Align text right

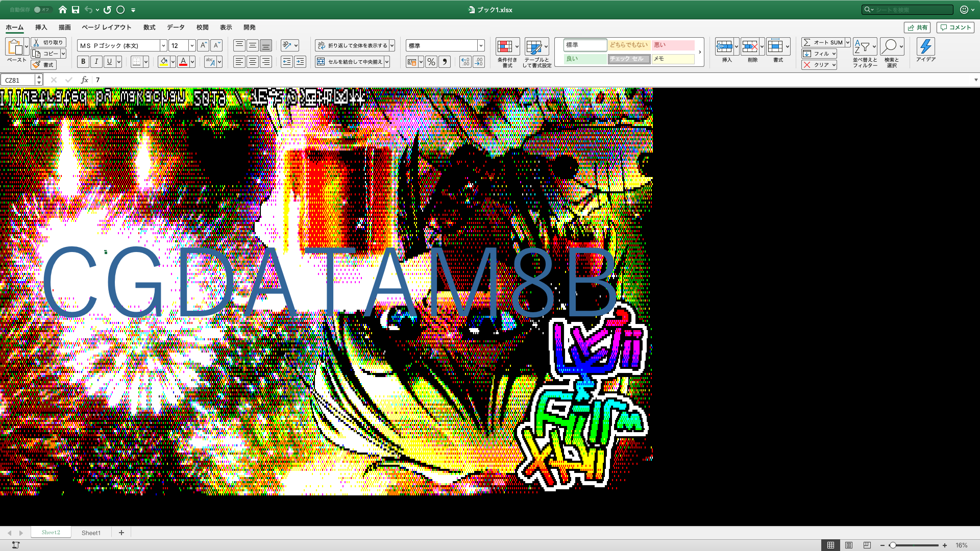[266, 62]
